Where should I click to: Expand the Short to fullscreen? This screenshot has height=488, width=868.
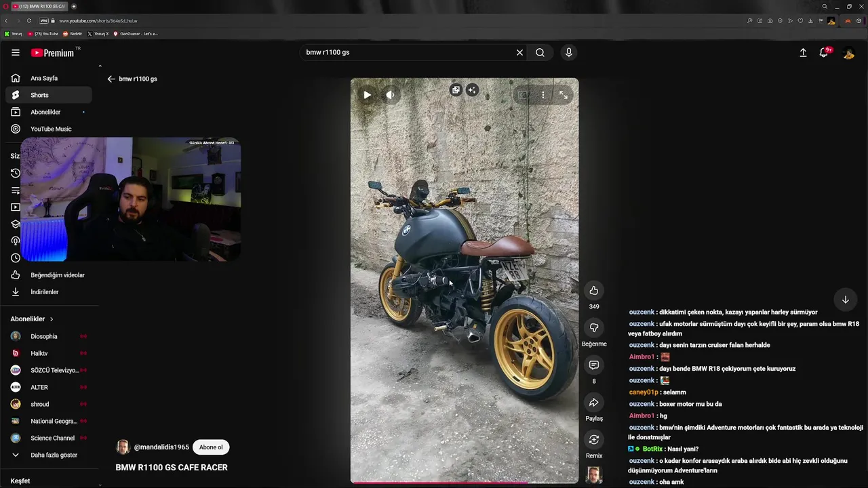564,95
